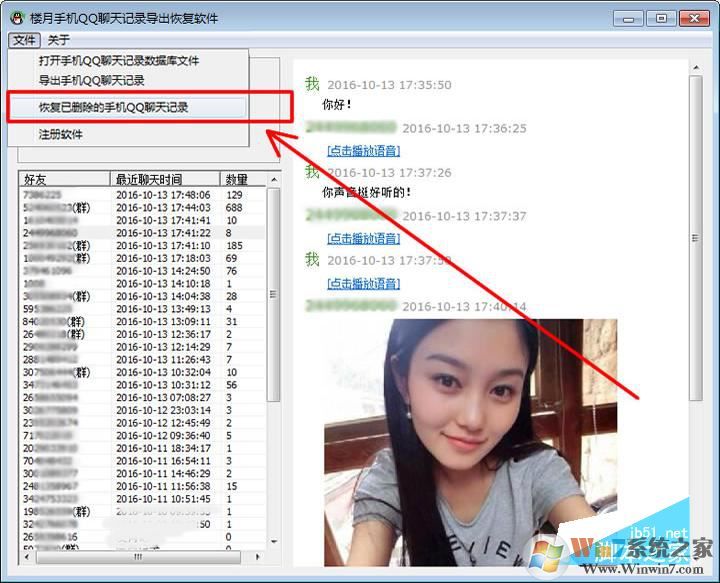Select row with time 2016-10-13 17:18:03
This screenshot has width=720, height=583.
pos(142,258)
